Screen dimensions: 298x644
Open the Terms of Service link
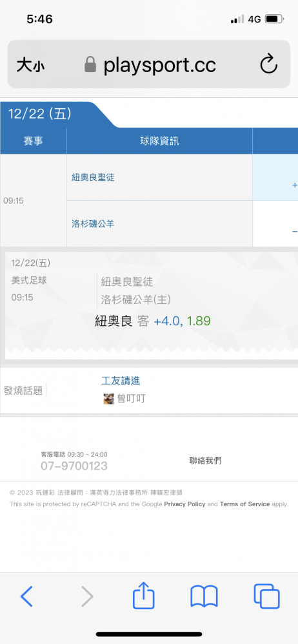tap(245, 504)
